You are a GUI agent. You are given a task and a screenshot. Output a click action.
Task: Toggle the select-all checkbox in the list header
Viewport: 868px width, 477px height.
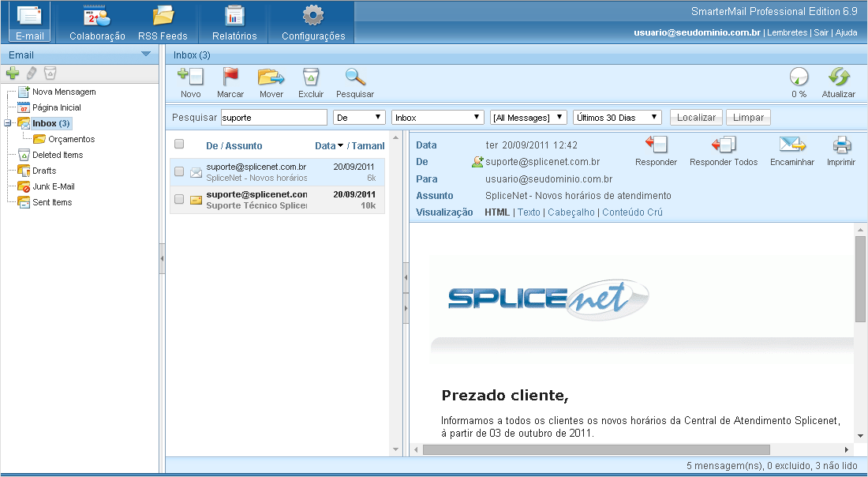coord(179,144)
